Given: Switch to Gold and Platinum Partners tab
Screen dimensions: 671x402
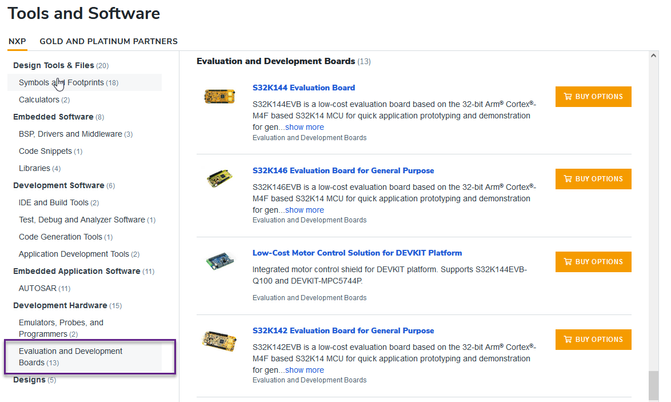Looking at the screenshot, I should point(108,41).
